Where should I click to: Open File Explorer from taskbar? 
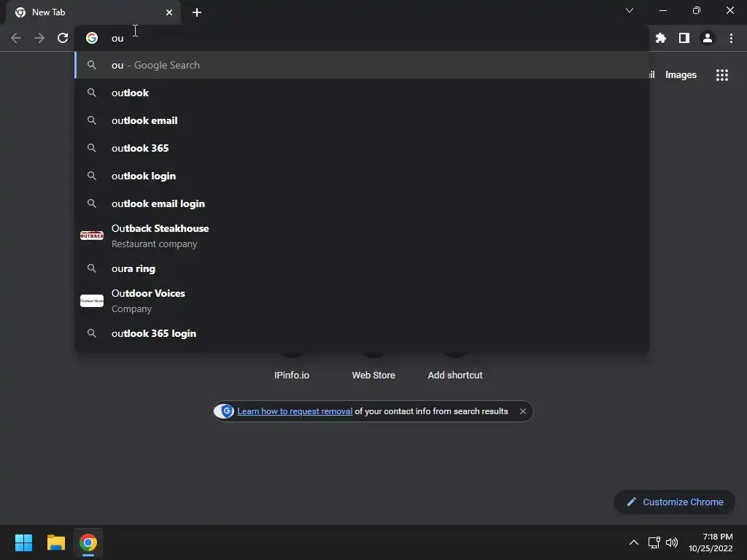[55, 542]
